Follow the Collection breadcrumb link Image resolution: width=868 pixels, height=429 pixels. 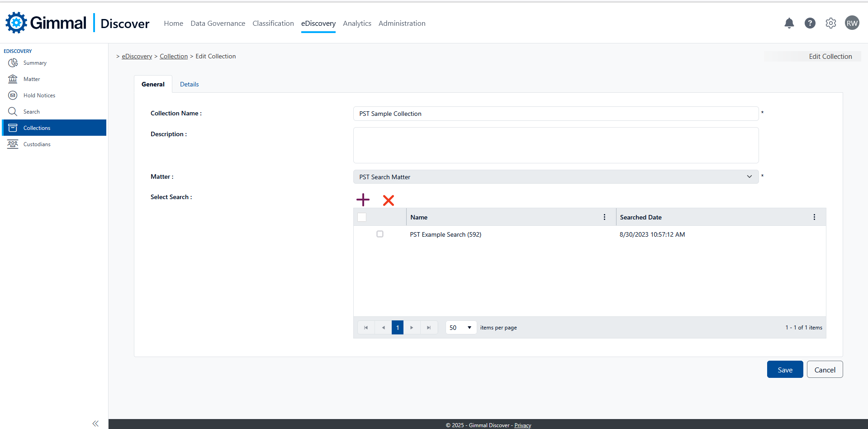click(174, 56)
